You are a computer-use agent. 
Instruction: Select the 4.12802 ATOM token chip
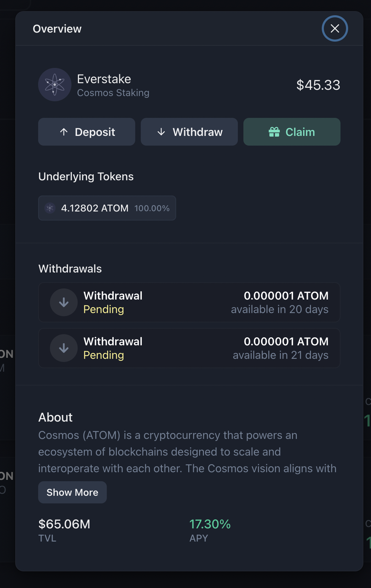pyautogui.click(x=107, y=208)
